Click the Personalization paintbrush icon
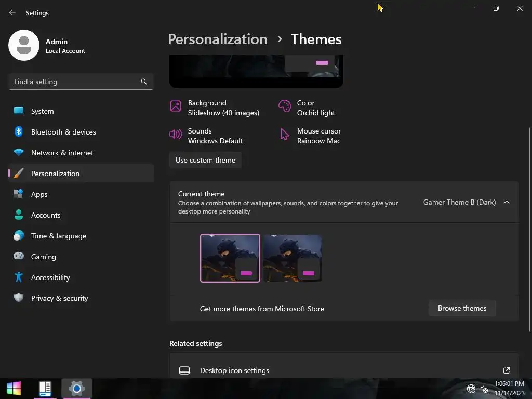Image resolution: width=532 pixels, height=399 pixels. coord(19,173)
